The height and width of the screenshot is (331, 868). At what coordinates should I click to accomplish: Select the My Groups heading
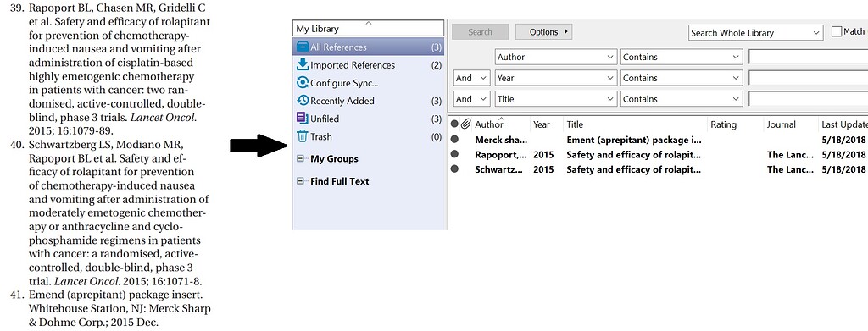pyautogui.click(x=334, y=158)
